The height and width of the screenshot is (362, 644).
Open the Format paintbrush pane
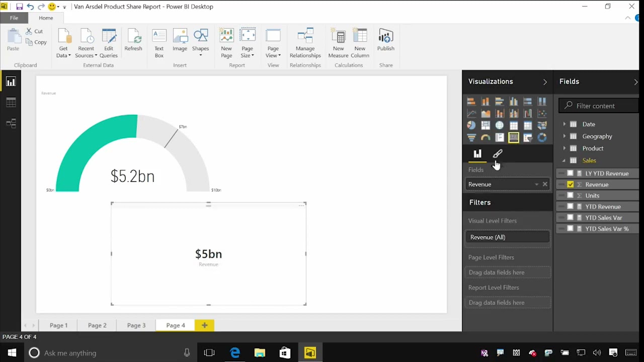click(498, 154)
